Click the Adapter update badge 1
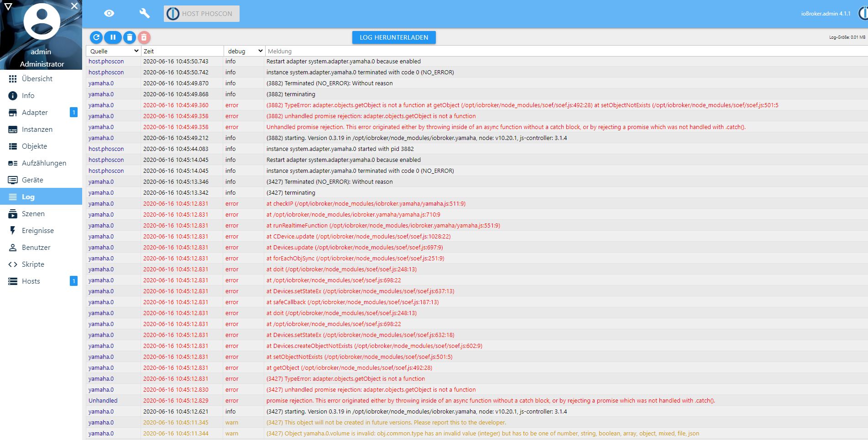Image resolution: width=868 pixels, height=440 pixels. [x=73, y=112]
